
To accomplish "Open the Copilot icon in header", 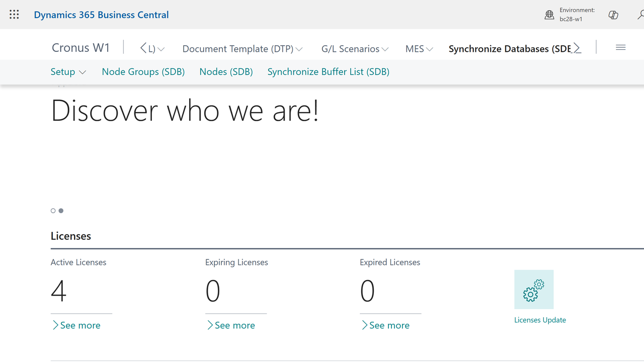I will coord(613,15).
